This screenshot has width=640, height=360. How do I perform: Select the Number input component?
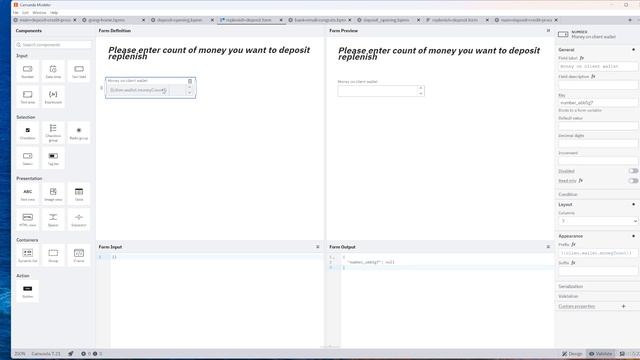27,71
